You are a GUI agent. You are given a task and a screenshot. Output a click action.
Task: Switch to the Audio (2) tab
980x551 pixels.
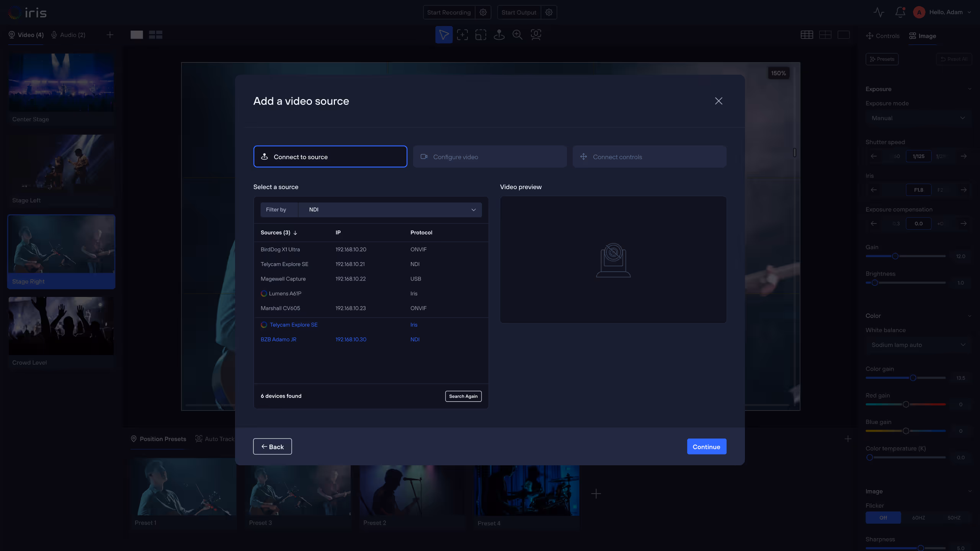tap(68, 35)
